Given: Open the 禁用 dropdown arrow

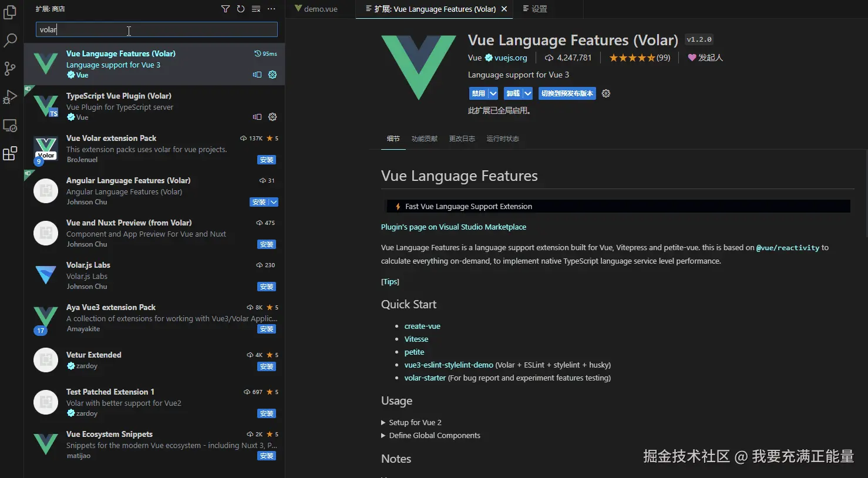Looking at the screenshot, I should tap(493, 93).
